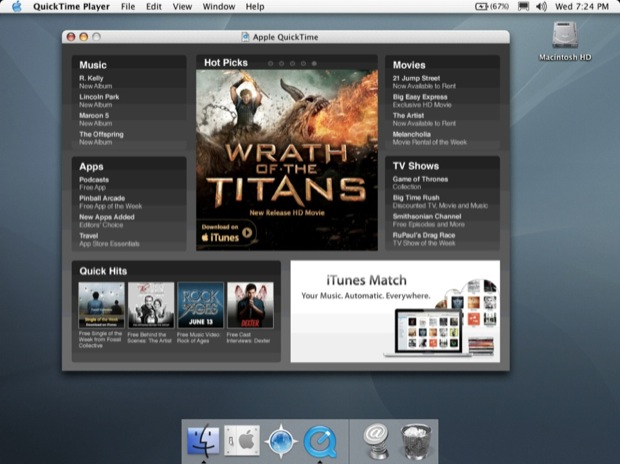Open the File menu
The image size is (620, 464).
[x=128, y=6]
